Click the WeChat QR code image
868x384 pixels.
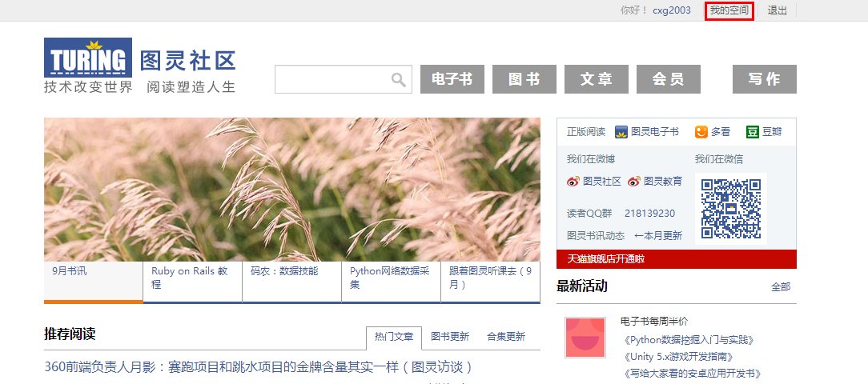[731, 209]
